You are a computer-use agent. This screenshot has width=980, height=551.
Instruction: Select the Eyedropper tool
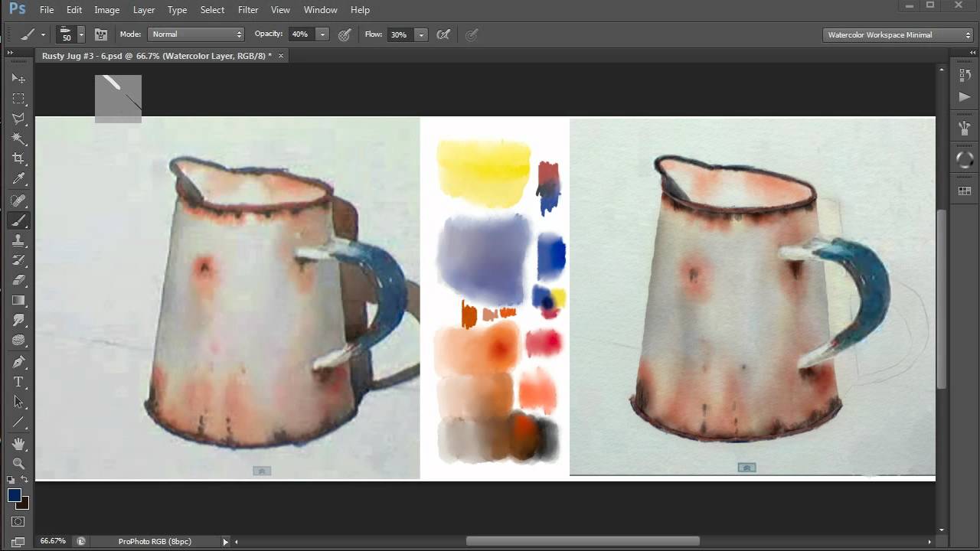[18, 179]
